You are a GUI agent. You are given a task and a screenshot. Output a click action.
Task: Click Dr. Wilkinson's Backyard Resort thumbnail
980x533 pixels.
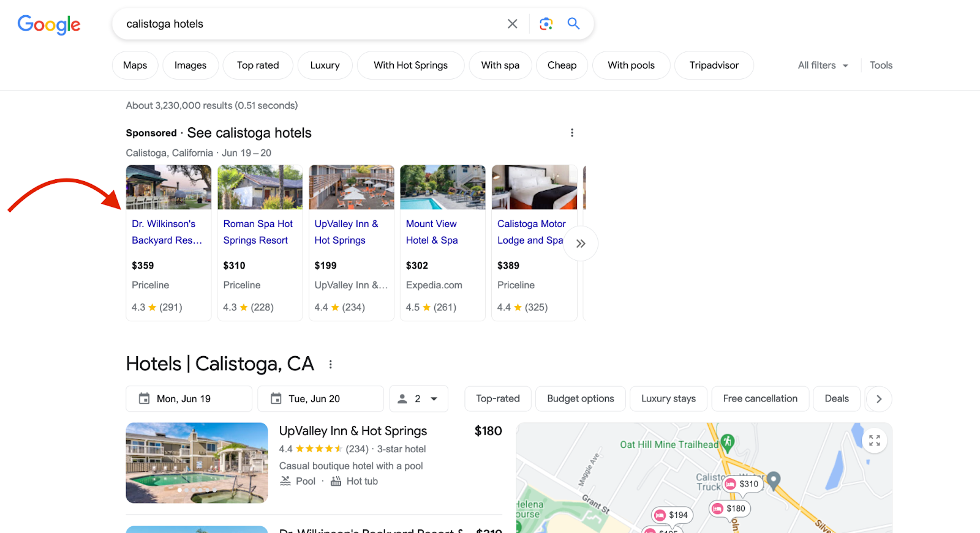click(168, 187)
